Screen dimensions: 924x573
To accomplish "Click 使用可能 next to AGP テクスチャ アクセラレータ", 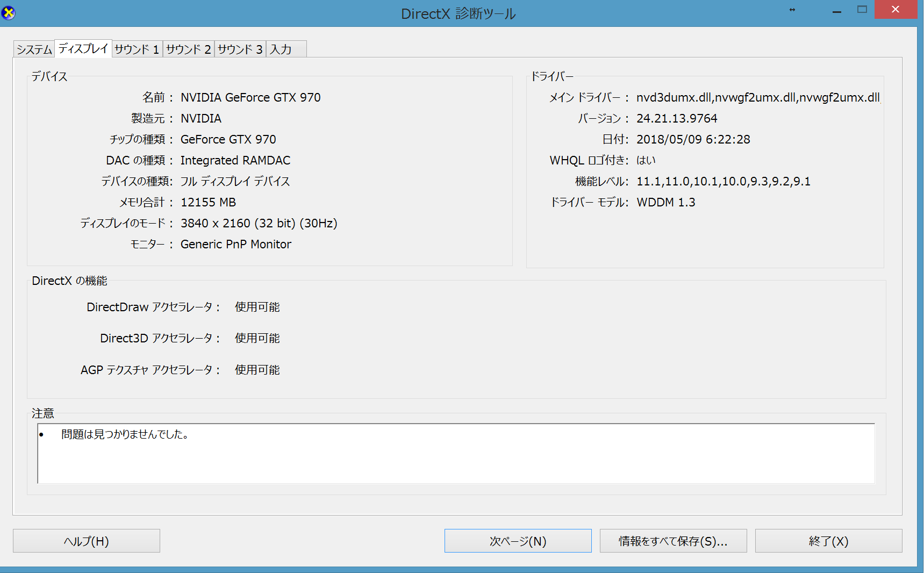I will [x=257, y=370].
